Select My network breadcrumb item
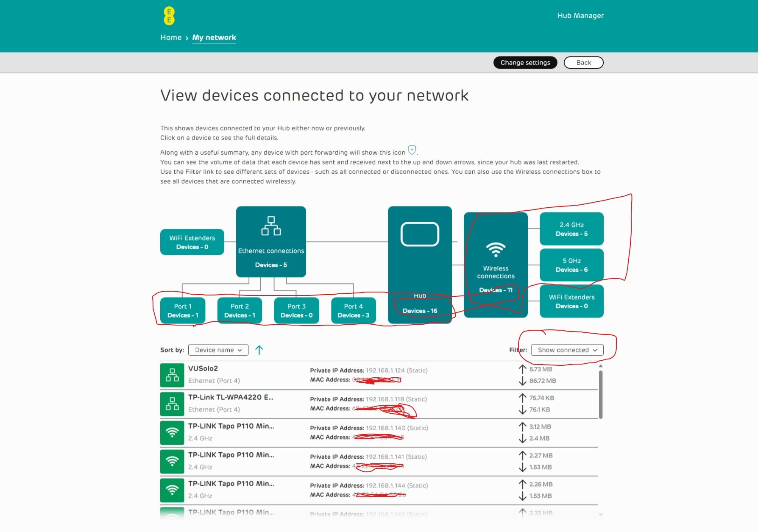Screen dimensions: 758x532 coord(214,38)
